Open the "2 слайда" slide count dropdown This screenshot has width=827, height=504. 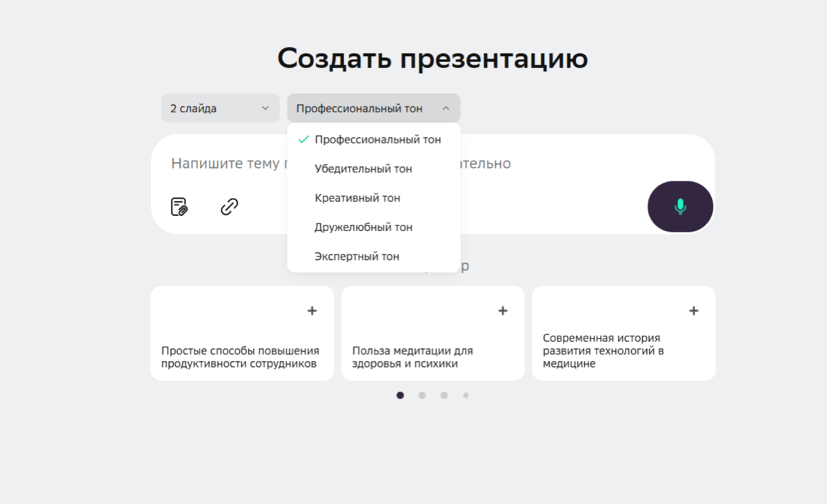coord(220,108)
